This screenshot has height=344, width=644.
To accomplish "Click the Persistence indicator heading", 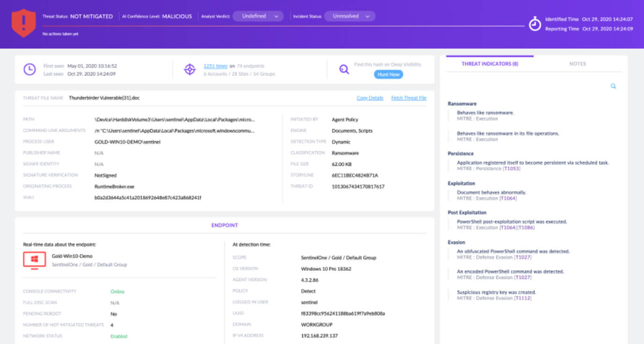I will (x=461, y=154).
